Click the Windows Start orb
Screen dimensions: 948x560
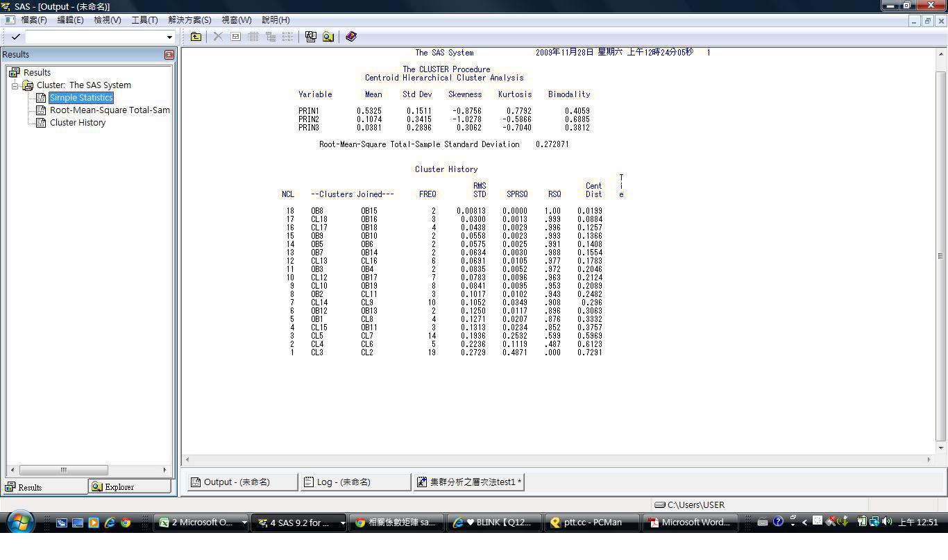click(21, 522)
